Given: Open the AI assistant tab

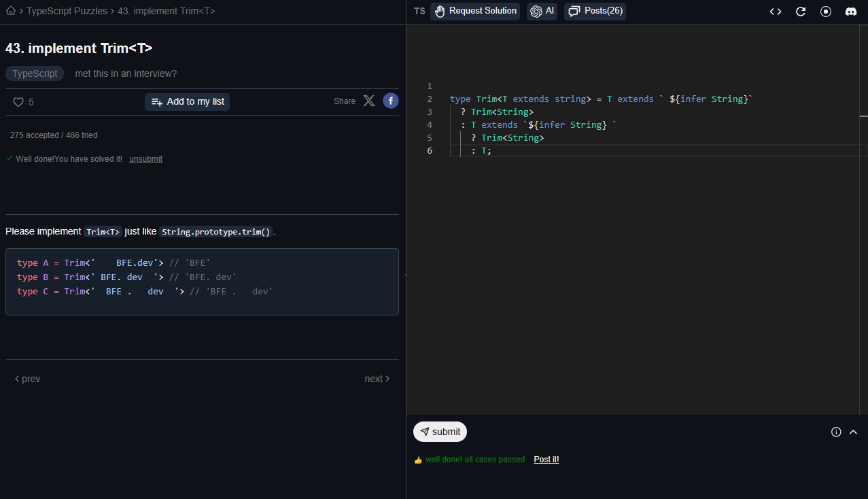Looking at the screenshot, I should 542,11.
